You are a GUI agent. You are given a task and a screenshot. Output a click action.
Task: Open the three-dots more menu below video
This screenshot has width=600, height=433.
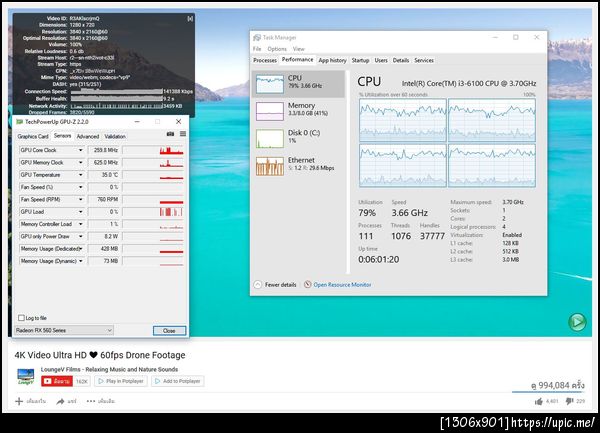[x=91, y=401]
